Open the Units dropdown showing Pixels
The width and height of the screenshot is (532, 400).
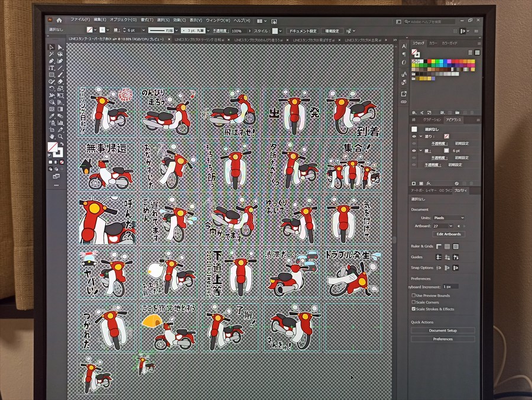[447, 218]
